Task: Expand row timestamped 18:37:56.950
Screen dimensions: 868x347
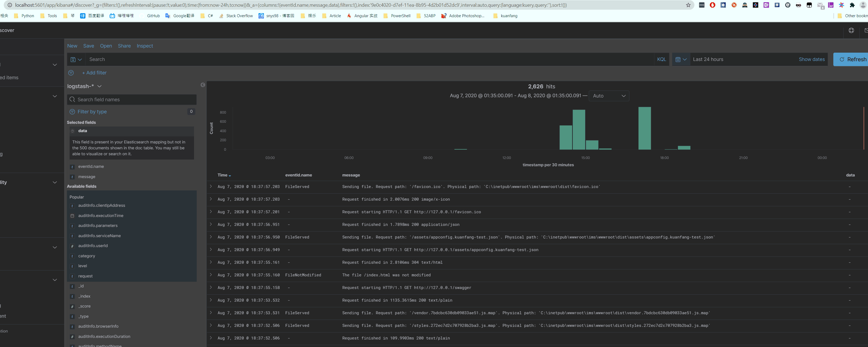Action: pyautogui.click(x=211, y=237)
